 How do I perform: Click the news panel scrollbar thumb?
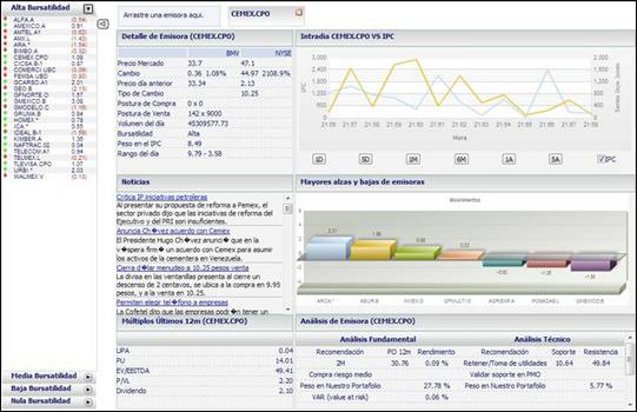288,209
